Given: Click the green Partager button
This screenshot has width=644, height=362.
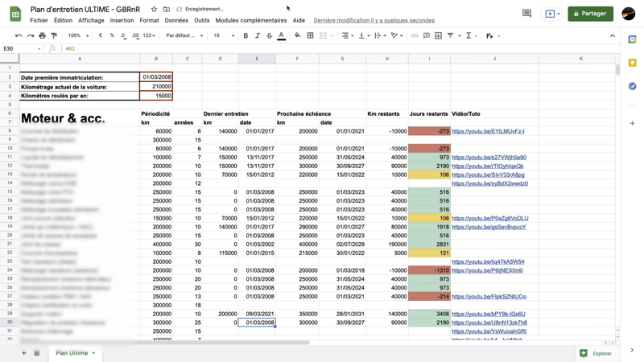Looking at the screenshot, I should point(590,13).
